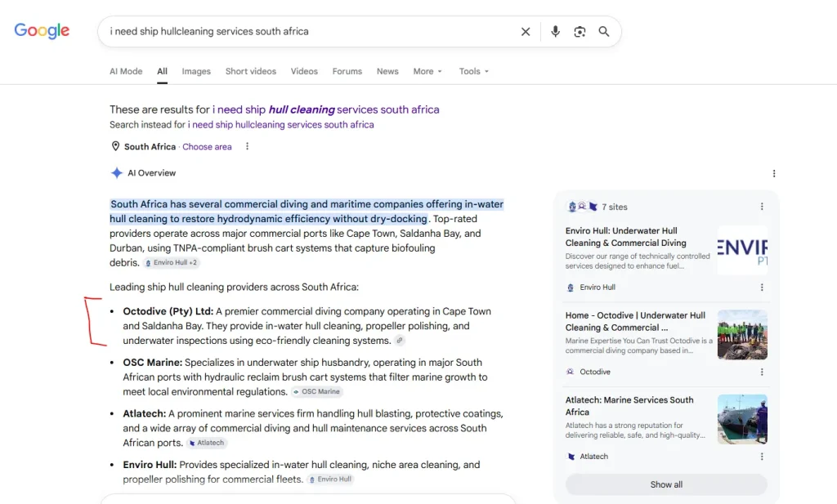This screenshot has height=504, width=837.
Task: Select the Forums tab
Action: [x=347, y=71]
